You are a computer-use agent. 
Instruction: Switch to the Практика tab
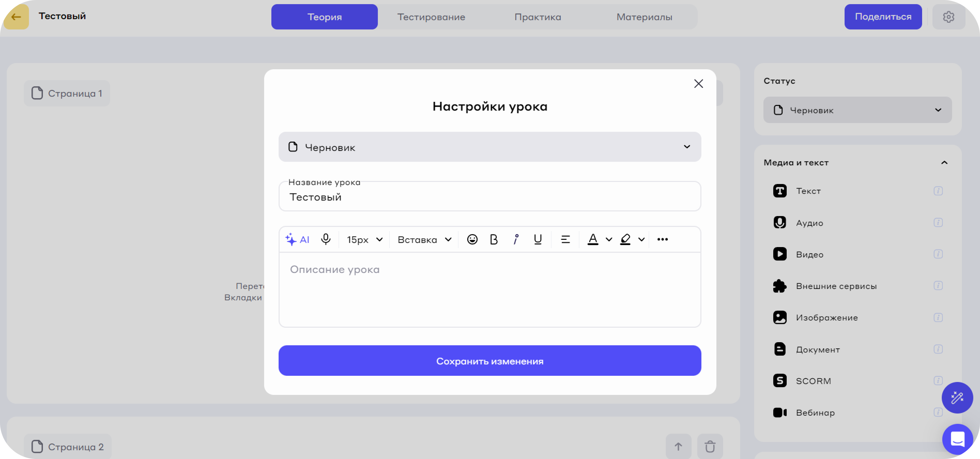point(538,17)
